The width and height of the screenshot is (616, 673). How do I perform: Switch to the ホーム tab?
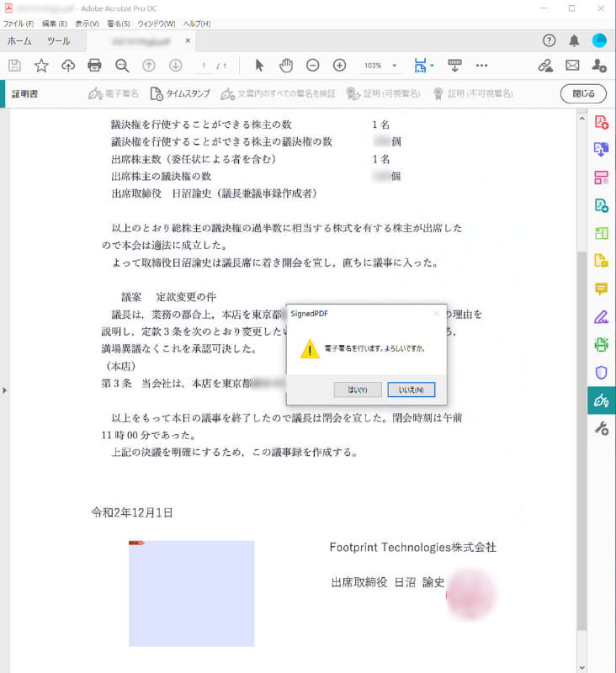(19, 41)
